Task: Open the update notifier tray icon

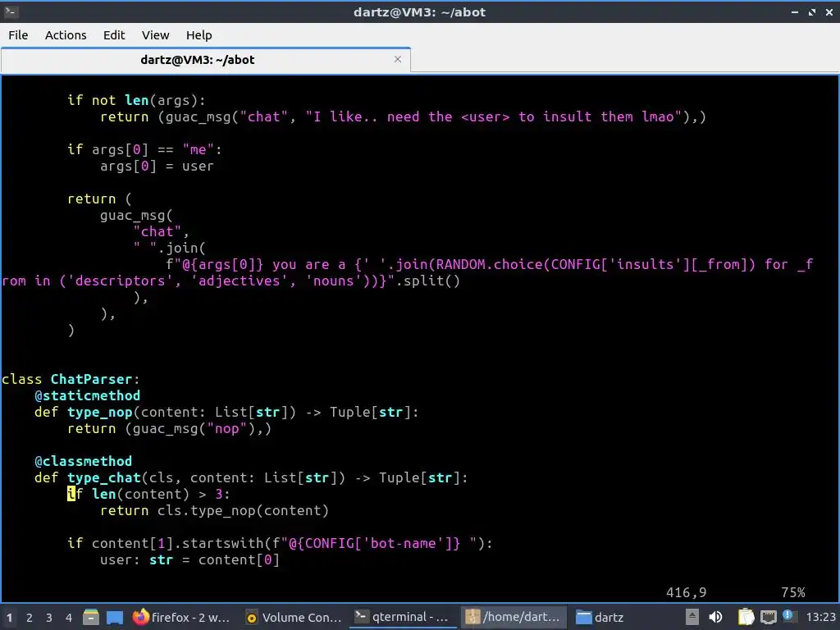Action: pyautogui.click(x=788, y=616)
